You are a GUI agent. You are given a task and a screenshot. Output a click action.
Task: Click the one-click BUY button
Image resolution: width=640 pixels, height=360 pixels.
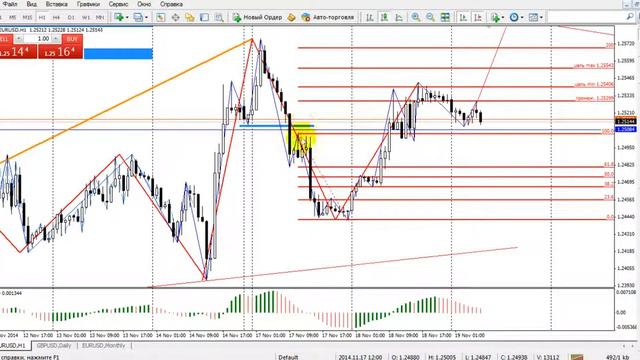coord(72,39)
